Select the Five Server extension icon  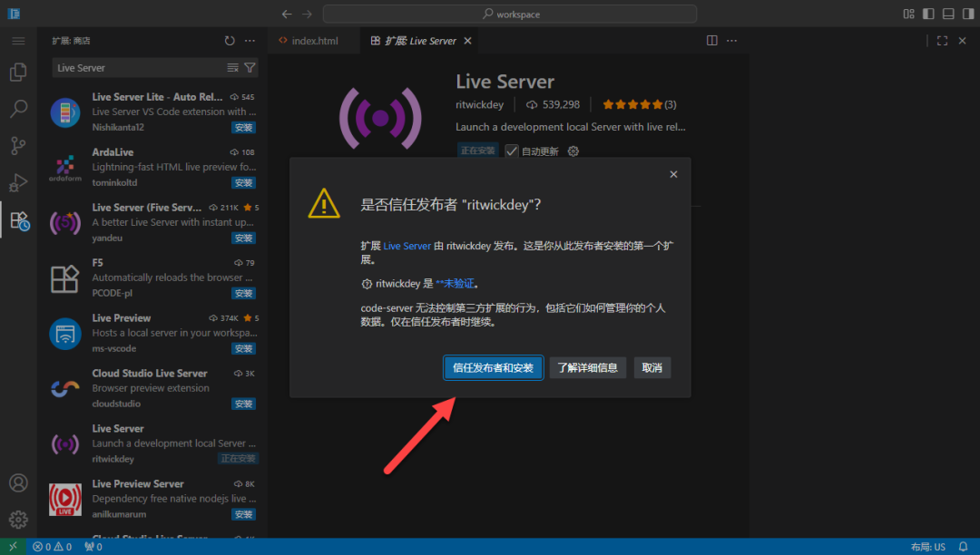pyautogui.click(x=65, y=223)
